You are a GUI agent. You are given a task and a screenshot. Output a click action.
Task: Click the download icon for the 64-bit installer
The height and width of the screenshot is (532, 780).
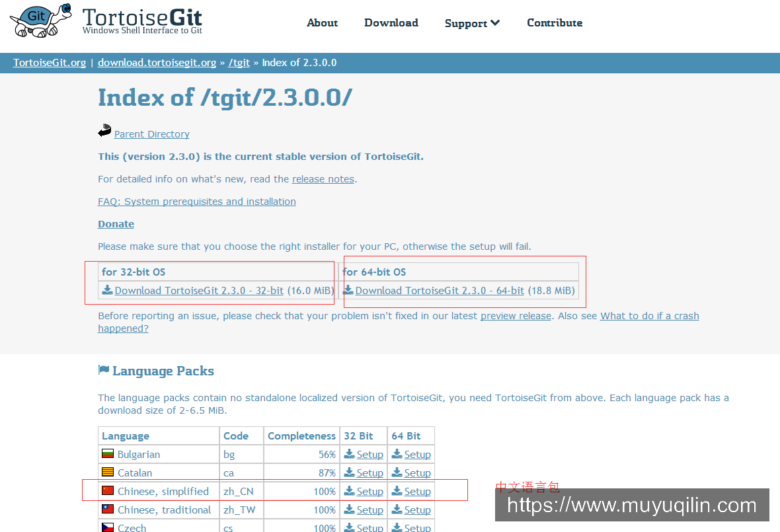click(x=348, y=290)
